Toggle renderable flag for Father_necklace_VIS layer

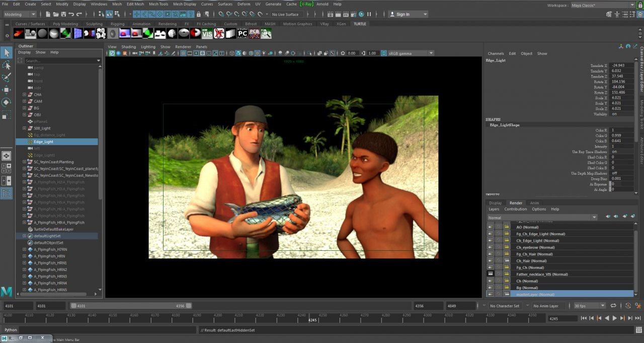pyautogui.click(x=490, y=274)
